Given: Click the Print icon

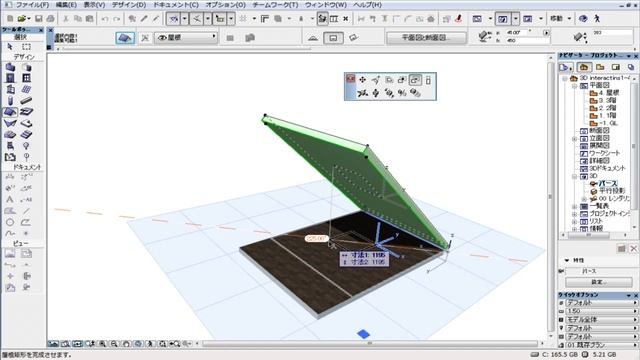Looking at the screenshot, I should pyautogui.click(x=51, y=19).
